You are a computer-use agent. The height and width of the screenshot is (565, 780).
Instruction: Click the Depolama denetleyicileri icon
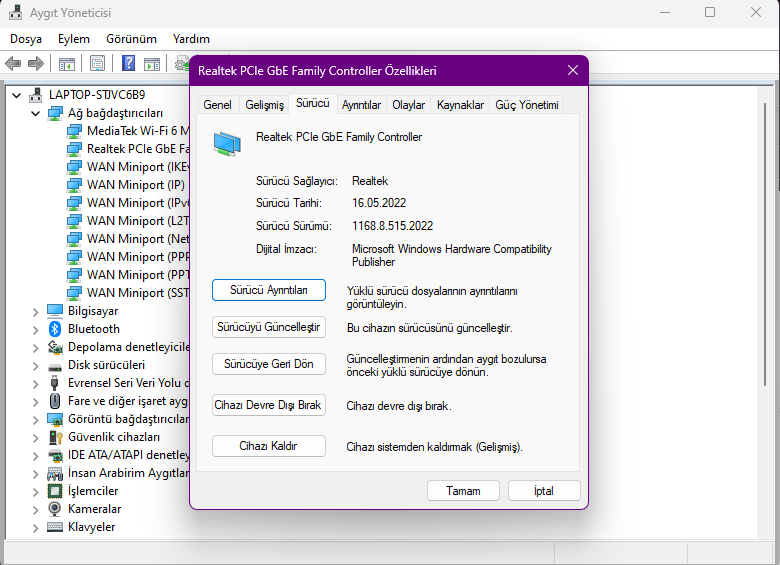pos(55,347)
